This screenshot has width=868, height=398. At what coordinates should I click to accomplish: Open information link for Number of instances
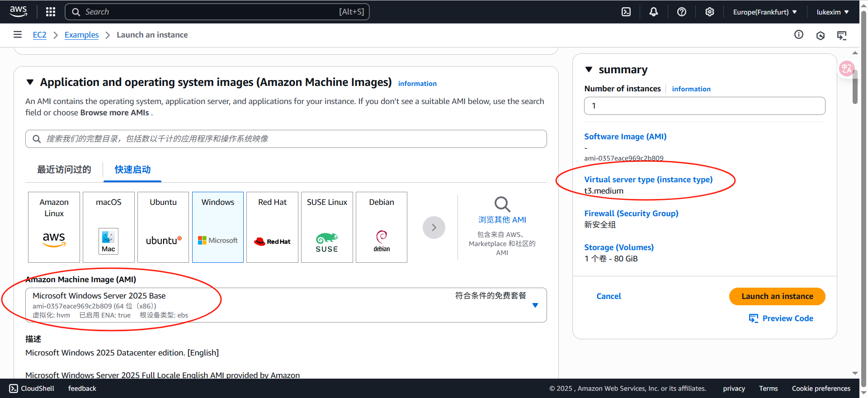(x=691, y=89)
